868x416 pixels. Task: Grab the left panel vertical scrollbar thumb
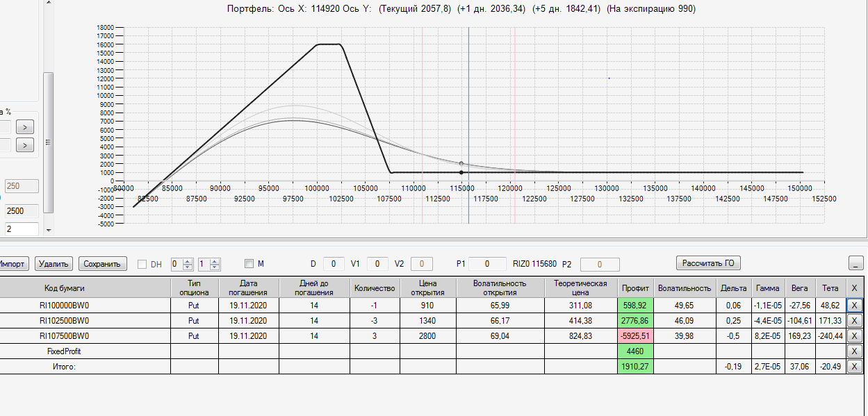[48, 142]
